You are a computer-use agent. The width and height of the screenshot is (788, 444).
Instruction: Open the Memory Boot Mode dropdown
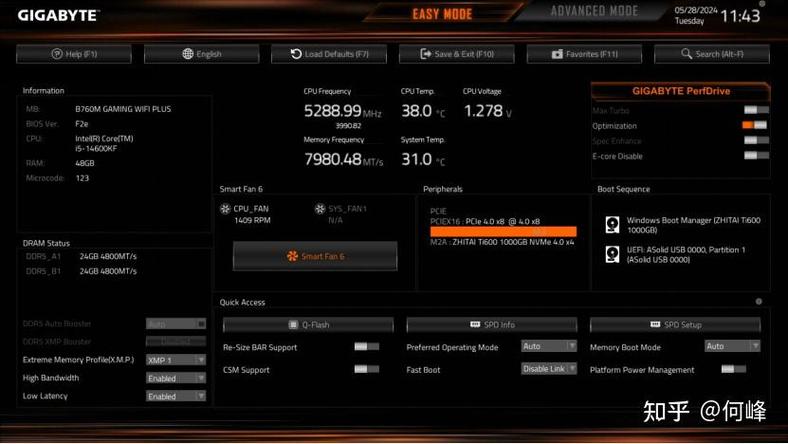tap(732, 346)
